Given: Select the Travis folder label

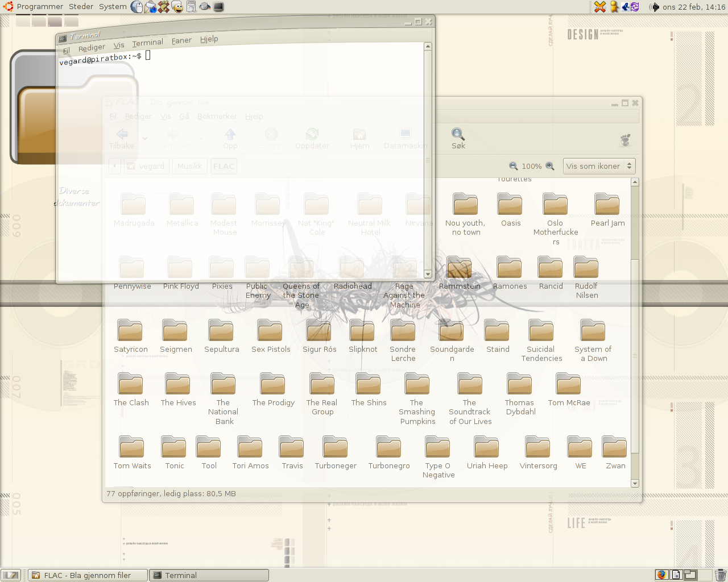Looking at the screenshot, I should [x=292, y=466].
